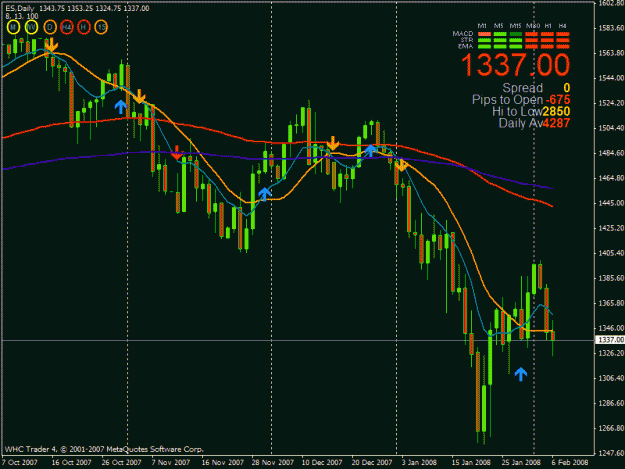Select the horizontal current price line
Viewport: 625px width, 469px height.
point(297,340)
